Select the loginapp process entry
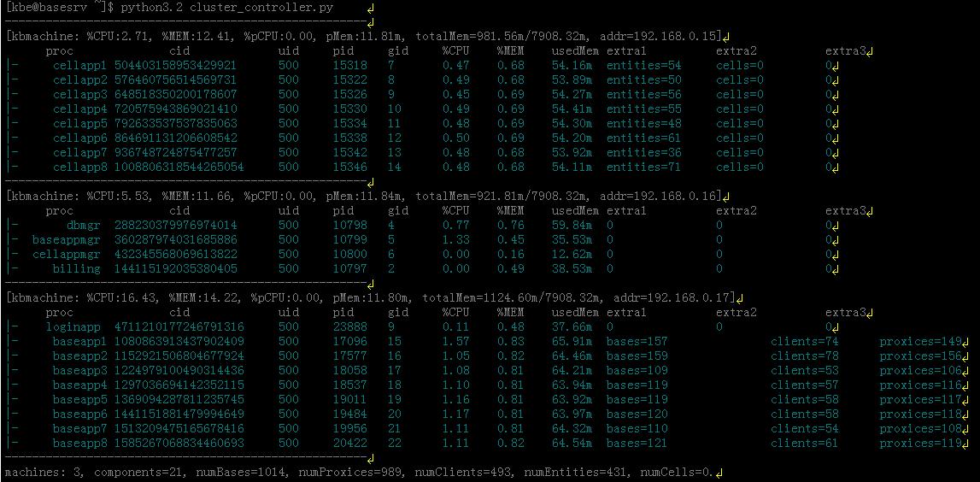The width and height of the screenshot is (980, 482). (x=76, y=327)
